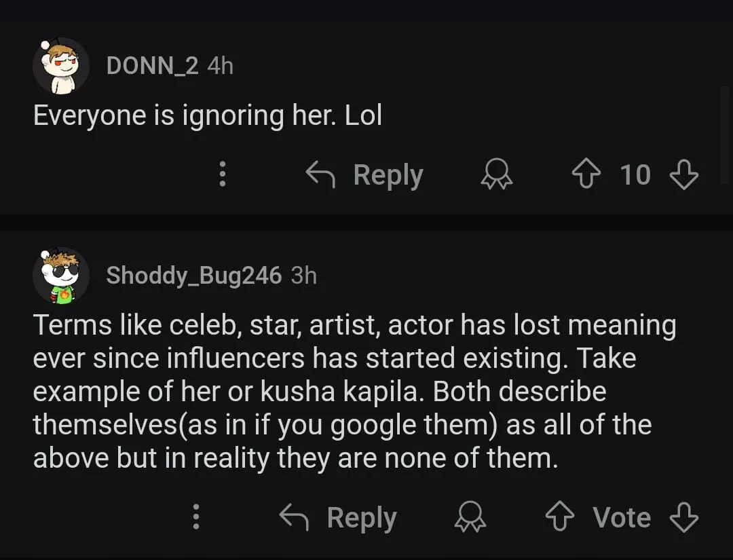Visit the DONN_2 username profile
The width and height of the screenshot is (733, 560).
click(152, 66)
